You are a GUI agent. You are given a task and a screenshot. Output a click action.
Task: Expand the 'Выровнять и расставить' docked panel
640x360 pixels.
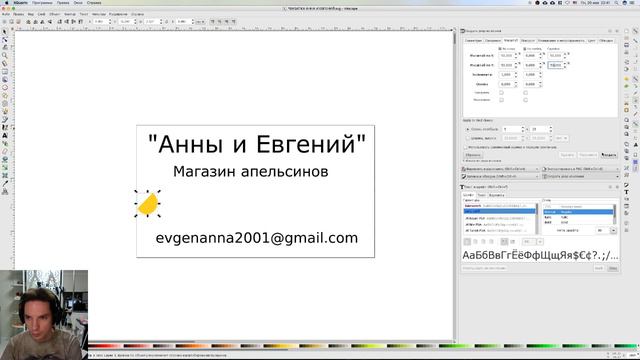500,169
